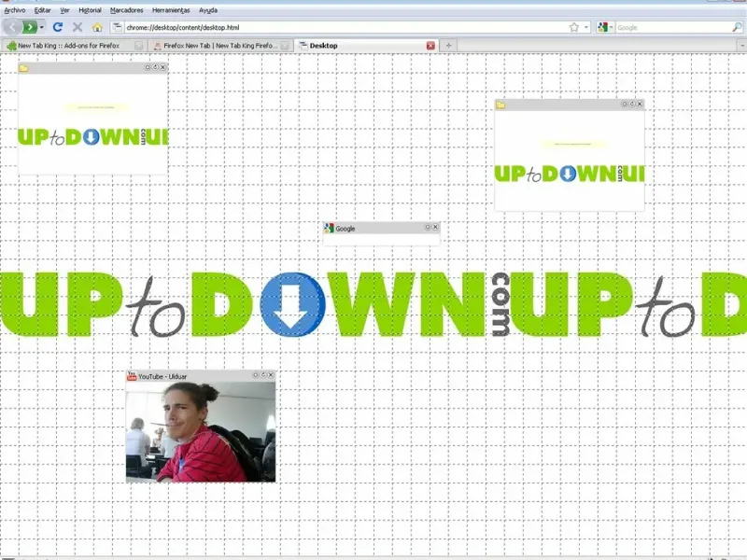Open the Historial menu
Viewport: 747px width, 560px height.
(x=90, y=10)
